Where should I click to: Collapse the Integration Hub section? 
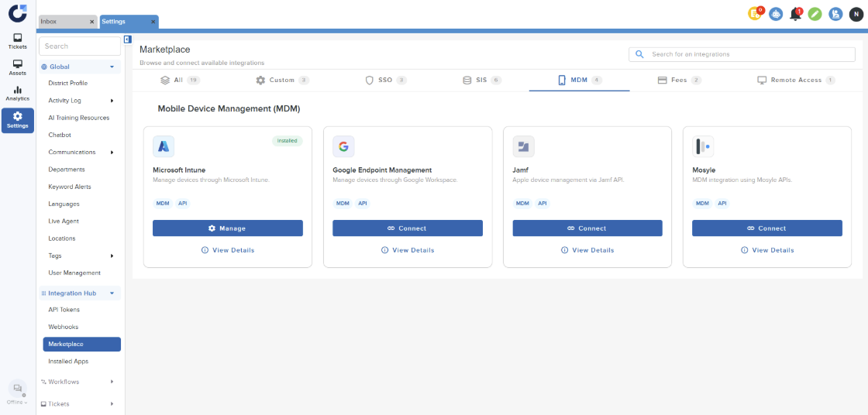112,293
